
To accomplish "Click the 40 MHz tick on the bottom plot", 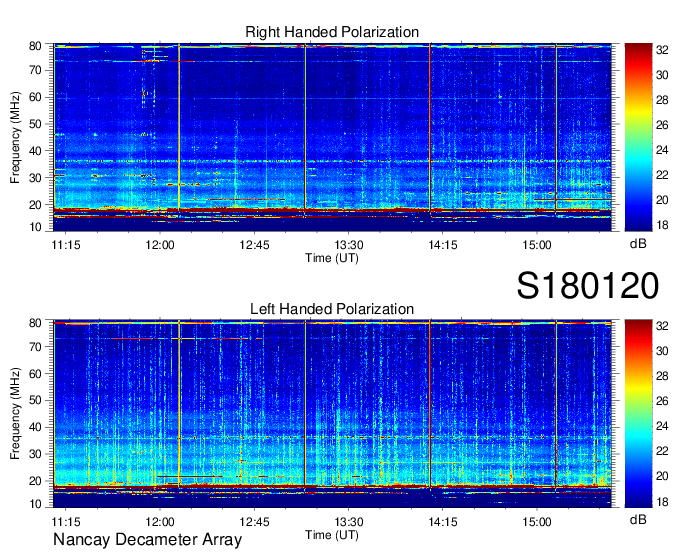I will [35, 428].
